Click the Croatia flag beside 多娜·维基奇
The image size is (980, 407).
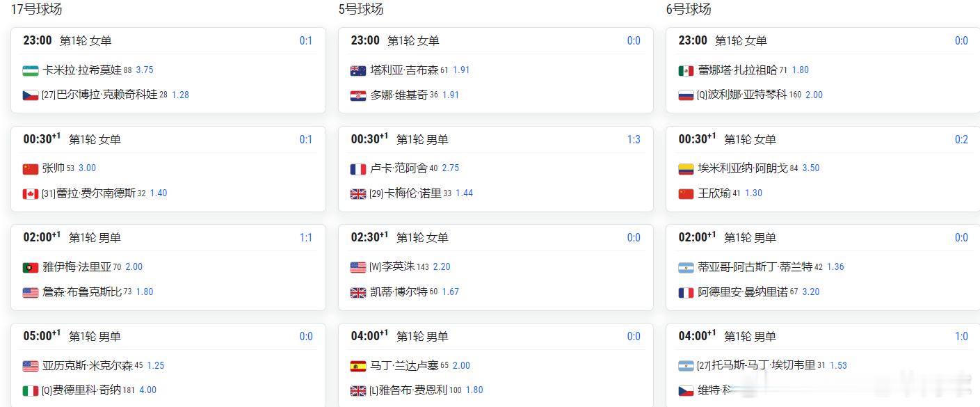coord(358,95)
